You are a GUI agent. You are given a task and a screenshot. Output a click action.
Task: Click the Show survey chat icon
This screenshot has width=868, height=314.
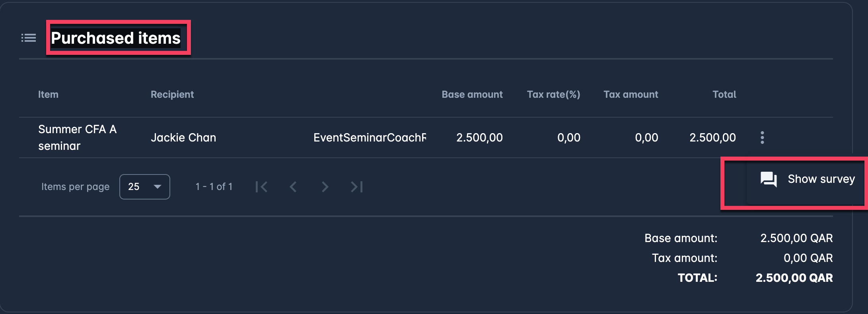point(768,179)
